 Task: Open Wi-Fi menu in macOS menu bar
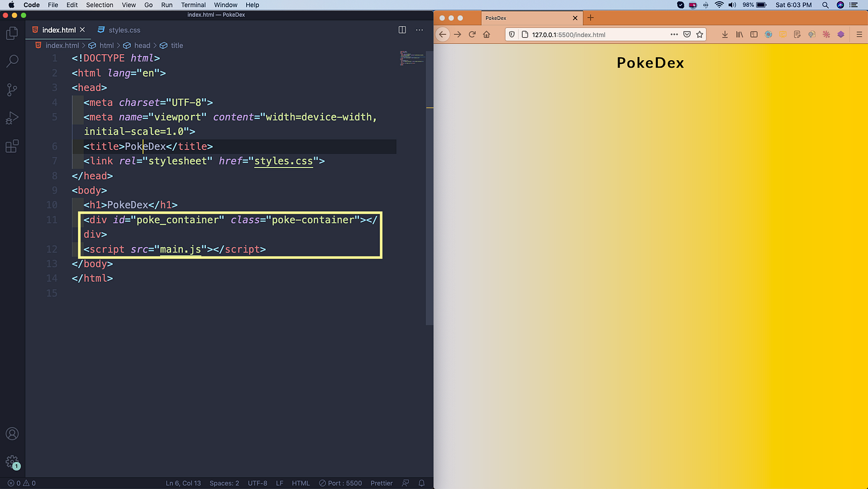tap(719, 5)
